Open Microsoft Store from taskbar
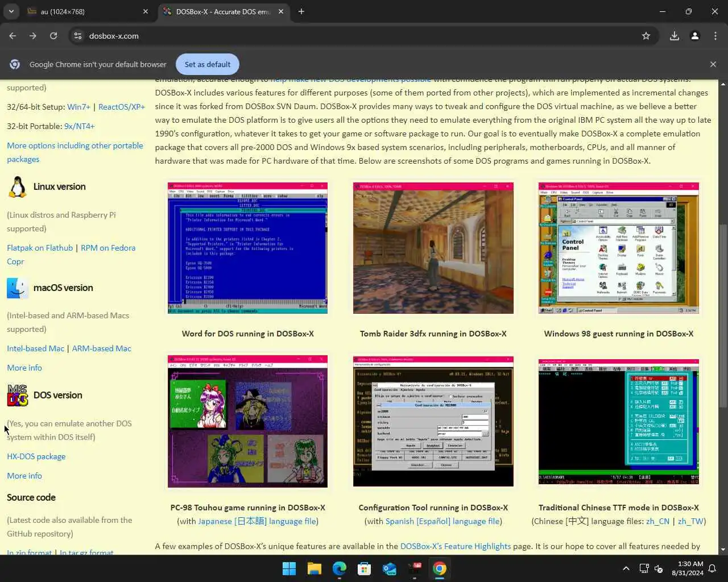This screenshot has width=728, height=582. [365, 568]
